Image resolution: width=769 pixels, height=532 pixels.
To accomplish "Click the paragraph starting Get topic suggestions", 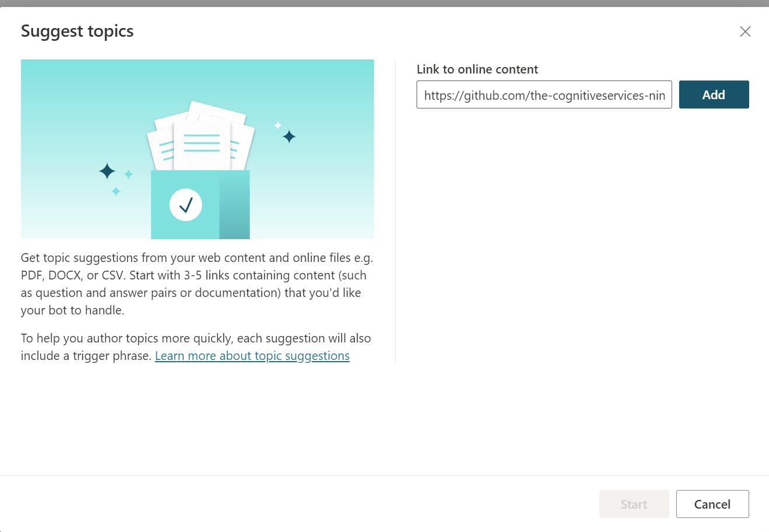I will (196, 283).
